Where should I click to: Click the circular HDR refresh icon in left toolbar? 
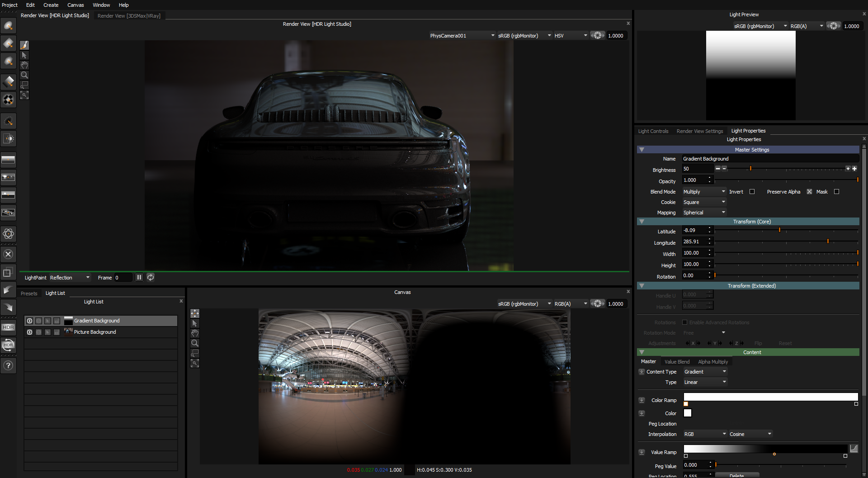pyautogui.click(x=8, y=345)
